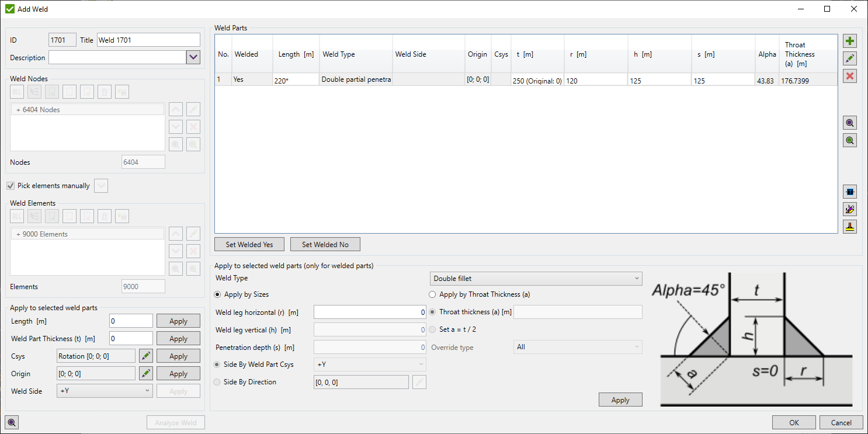Open the weld drawing tool icon

click(x=850, y=209)
